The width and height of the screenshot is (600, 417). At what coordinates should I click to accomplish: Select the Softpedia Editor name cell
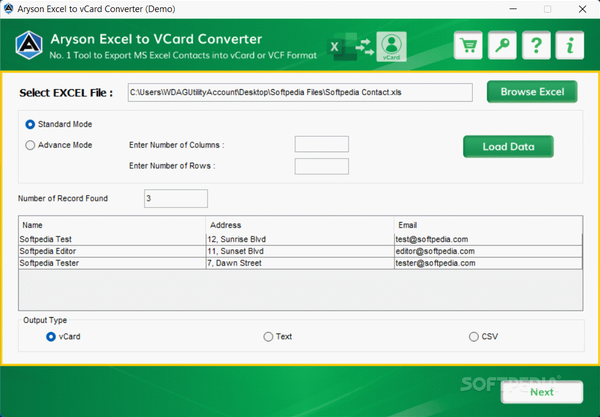tap(112, 251)
